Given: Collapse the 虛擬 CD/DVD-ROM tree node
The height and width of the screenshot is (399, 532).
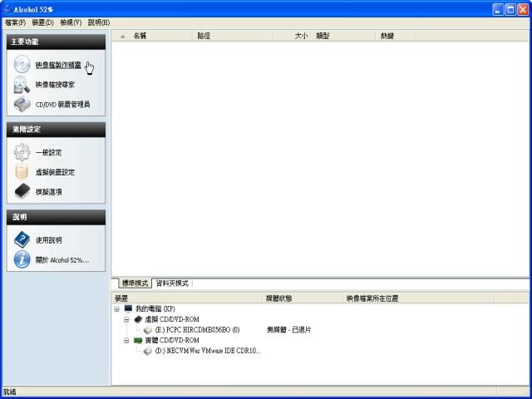Looking at the screenshot, I should 127,319.
